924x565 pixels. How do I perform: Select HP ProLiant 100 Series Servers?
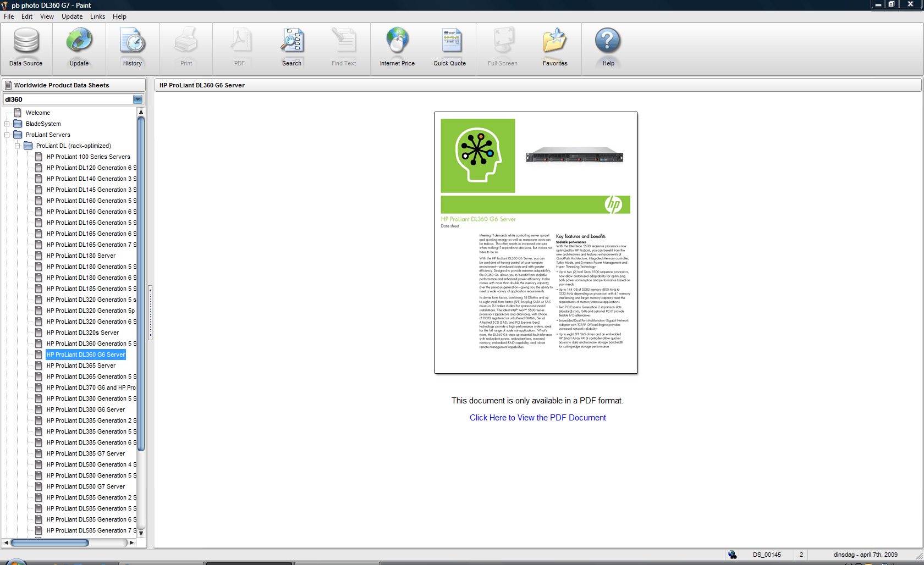pos(89,157)
